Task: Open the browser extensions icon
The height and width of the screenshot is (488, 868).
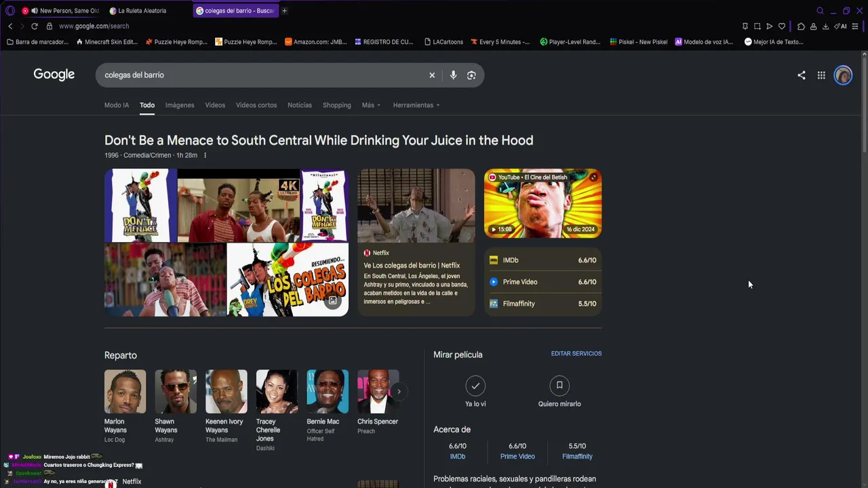Action: [801, 26]
